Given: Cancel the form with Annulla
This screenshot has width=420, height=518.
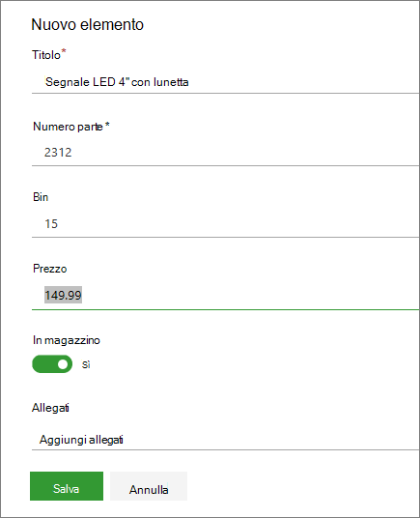Looking at the screenshot, I should pyautogui.click(x=149, y=486).
